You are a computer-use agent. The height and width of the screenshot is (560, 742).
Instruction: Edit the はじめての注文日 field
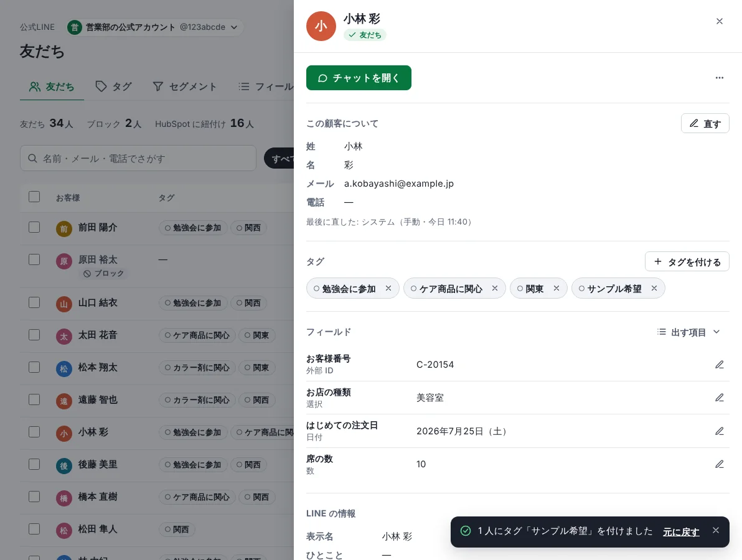pyautogui.click(x=720, y=431)
